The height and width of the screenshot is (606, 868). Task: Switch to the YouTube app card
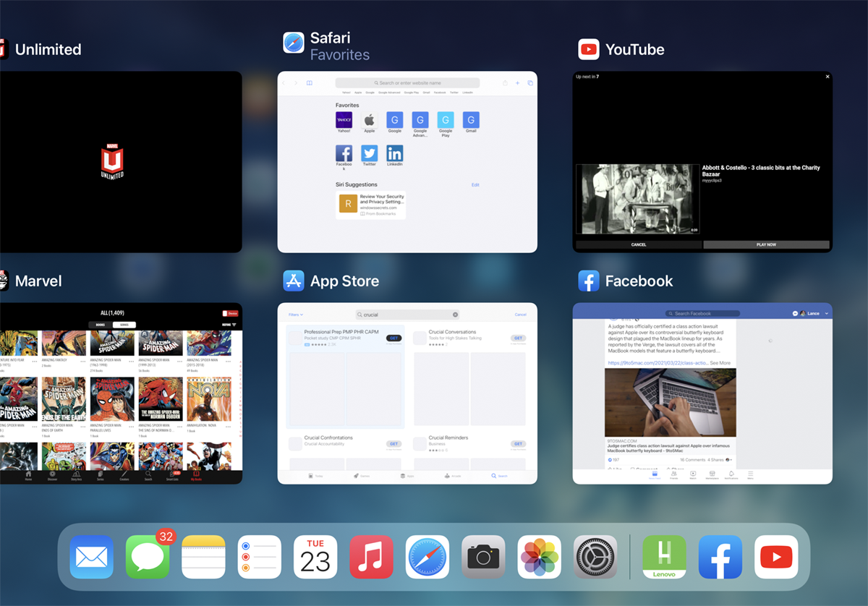click(x=702, y=162)
